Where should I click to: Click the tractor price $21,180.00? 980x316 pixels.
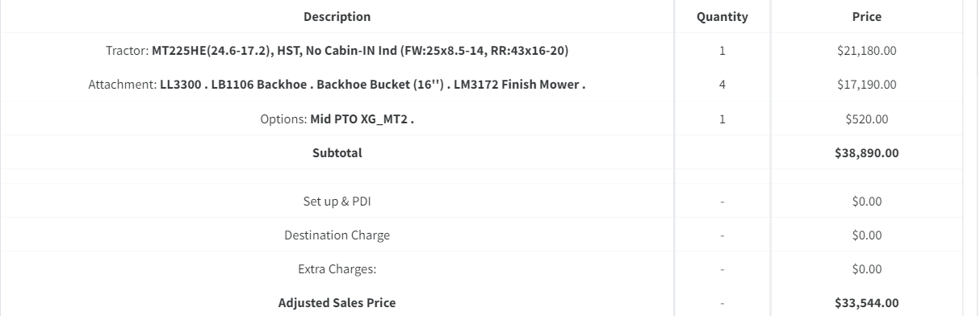pyautogui.click(x=866, y=51)
